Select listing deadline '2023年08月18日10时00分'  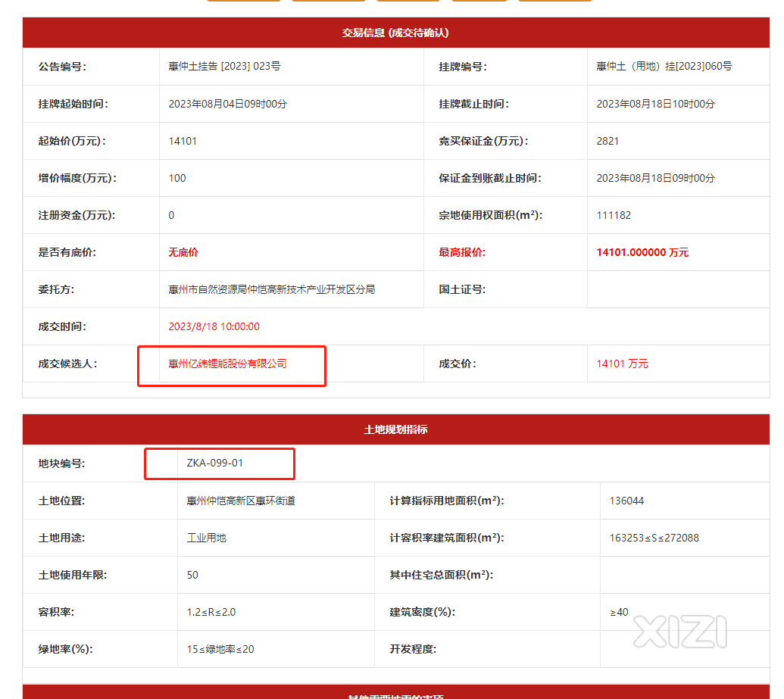[x=656, y=104]
